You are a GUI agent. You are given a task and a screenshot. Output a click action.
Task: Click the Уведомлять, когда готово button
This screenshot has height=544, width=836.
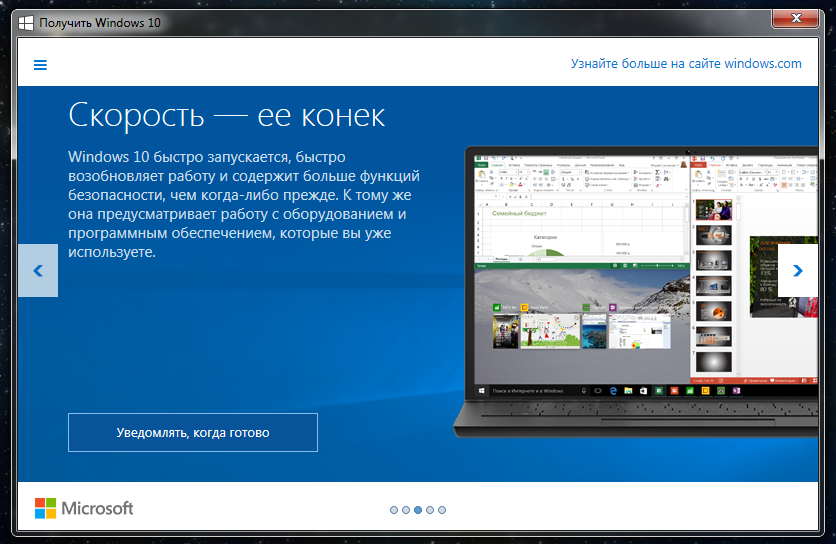click(x=192, y=433)
